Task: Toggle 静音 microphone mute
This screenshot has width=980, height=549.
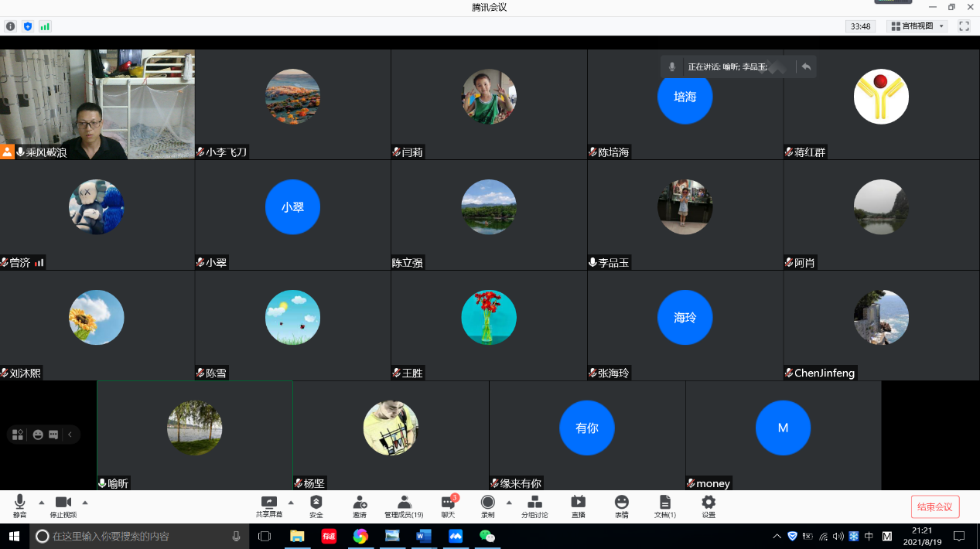Action: (x=19, y=506)
